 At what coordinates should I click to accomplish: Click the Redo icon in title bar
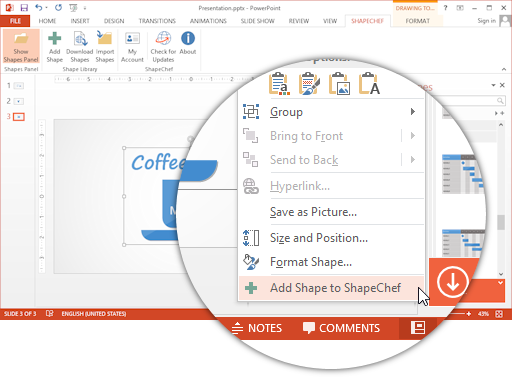[x=58, y=7]
